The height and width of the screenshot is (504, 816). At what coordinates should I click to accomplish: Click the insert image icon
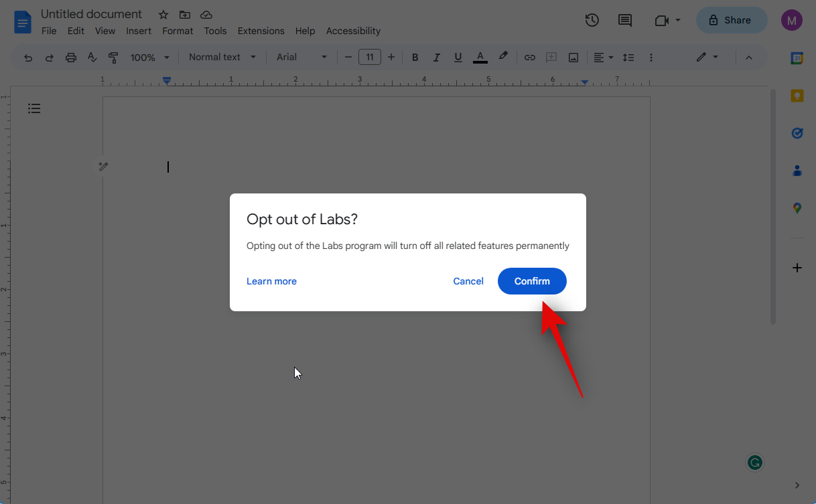[573, 58]
